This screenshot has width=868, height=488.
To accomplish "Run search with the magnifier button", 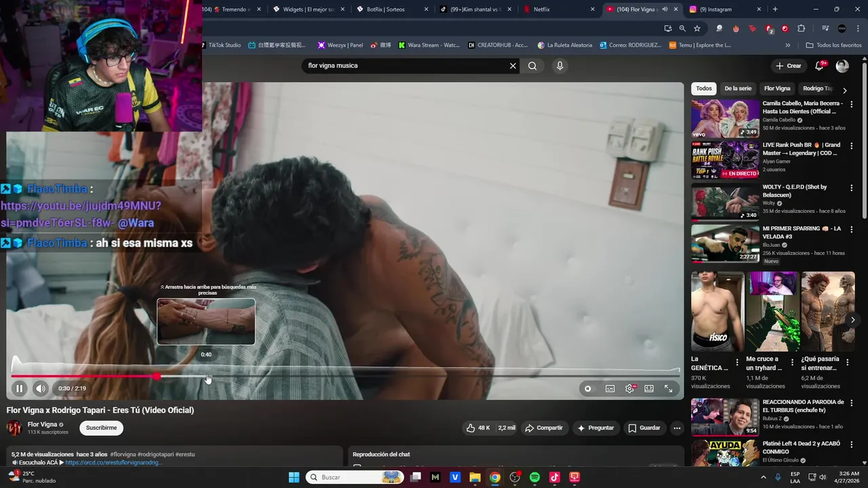I will coord(532,66).
